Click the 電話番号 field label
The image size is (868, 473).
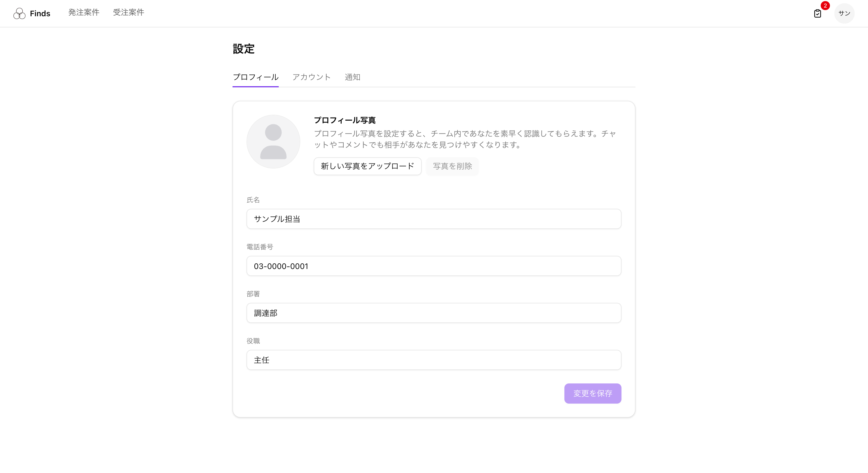[260, 247]
